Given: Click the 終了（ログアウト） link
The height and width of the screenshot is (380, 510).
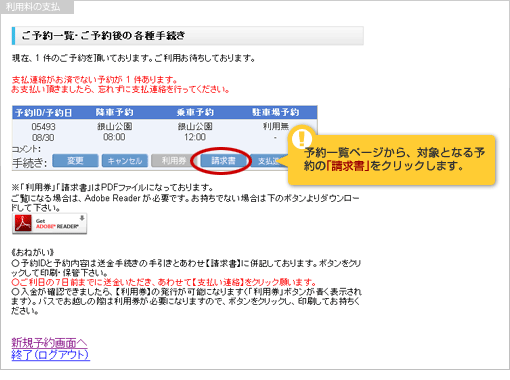Looking at the screenshot, I should tap(51, 355).
